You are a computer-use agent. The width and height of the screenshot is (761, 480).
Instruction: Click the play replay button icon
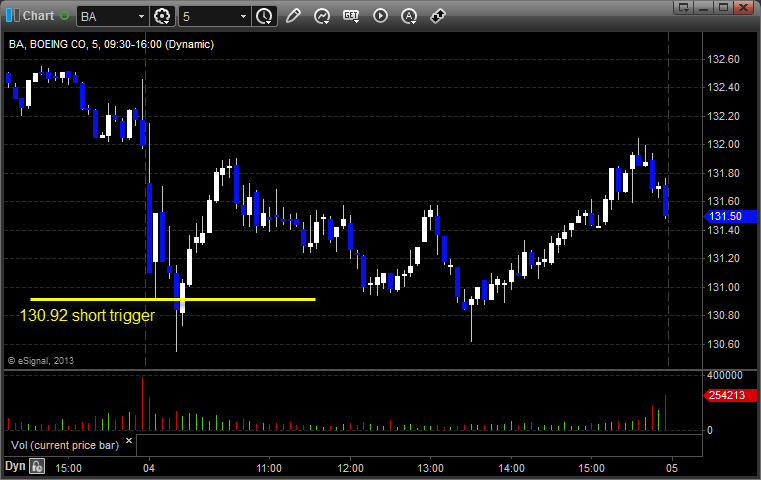380,16
